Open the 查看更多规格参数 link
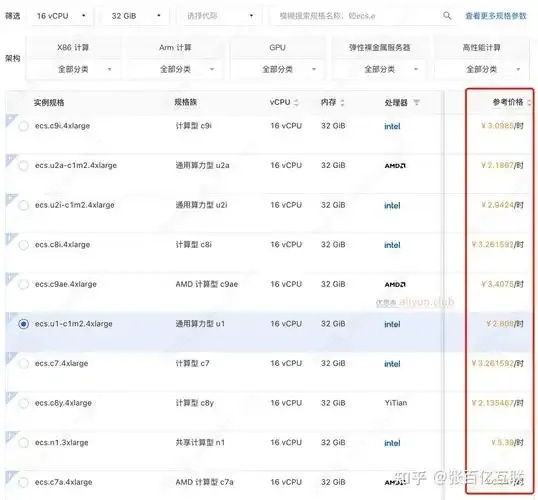 point(495,16)
